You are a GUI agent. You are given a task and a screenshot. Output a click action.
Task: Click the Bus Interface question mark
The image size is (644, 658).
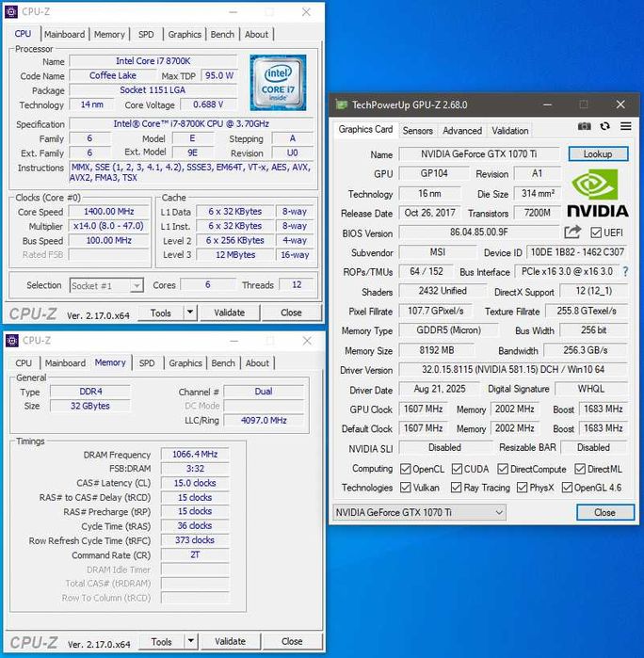coord(625,271)
